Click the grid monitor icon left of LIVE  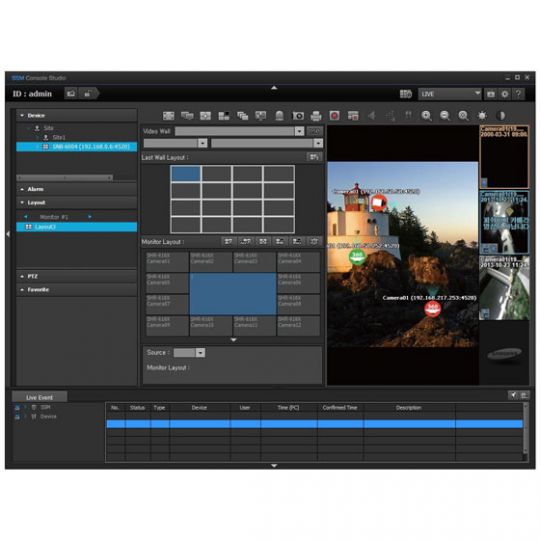(x=406, y=94)
